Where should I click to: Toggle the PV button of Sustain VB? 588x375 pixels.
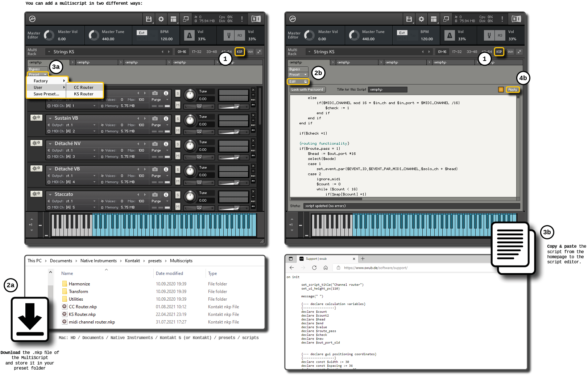click(x=253, y=130)
